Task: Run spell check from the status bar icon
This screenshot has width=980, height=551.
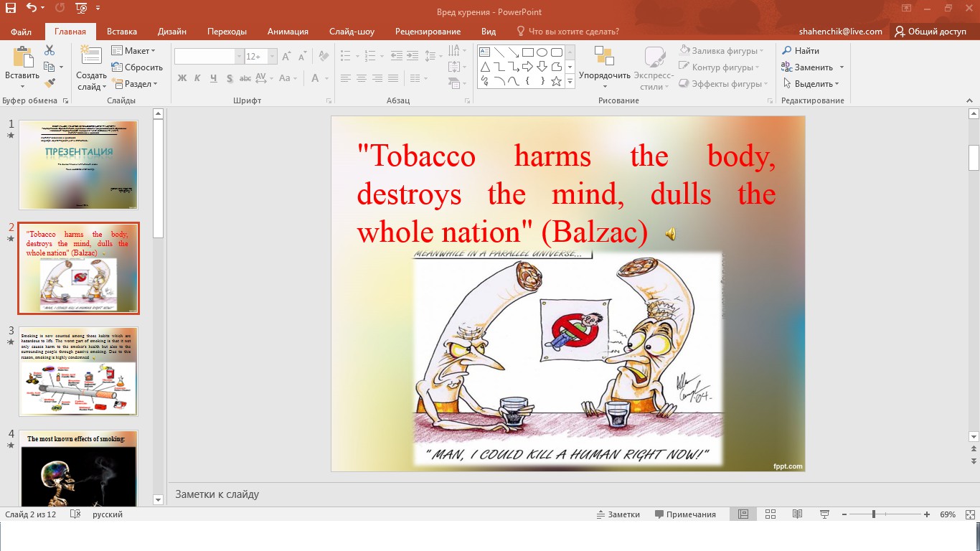Action: point(75,514)
